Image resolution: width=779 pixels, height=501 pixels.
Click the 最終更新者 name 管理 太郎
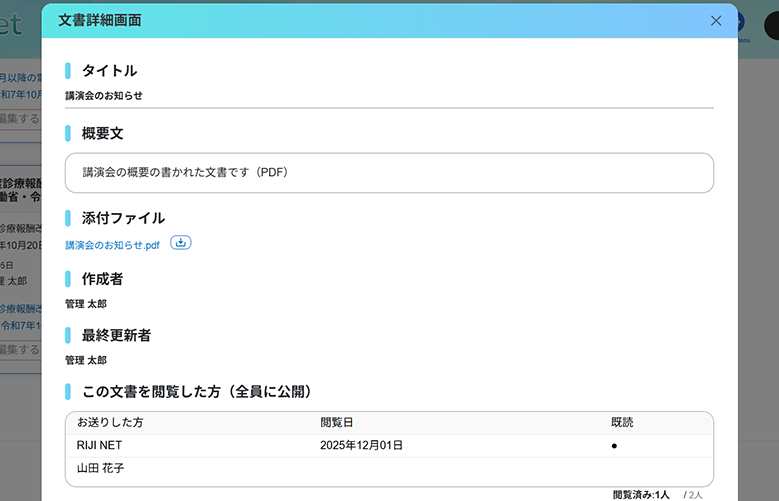pos(86,360)
